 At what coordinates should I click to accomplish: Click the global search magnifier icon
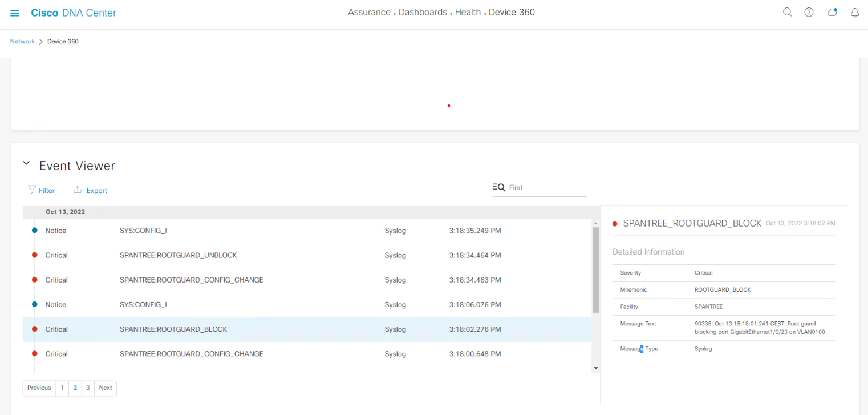pos(788,12)
